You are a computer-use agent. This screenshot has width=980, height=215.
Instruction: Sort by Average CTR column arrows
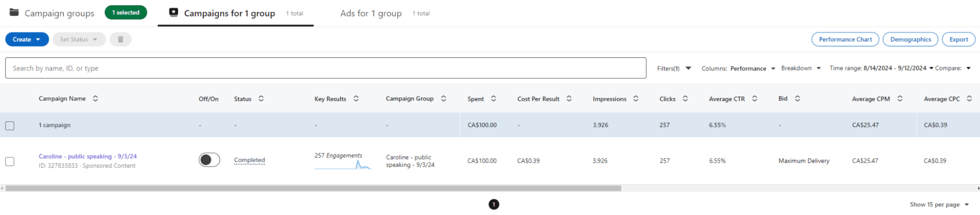pos(754,98)
